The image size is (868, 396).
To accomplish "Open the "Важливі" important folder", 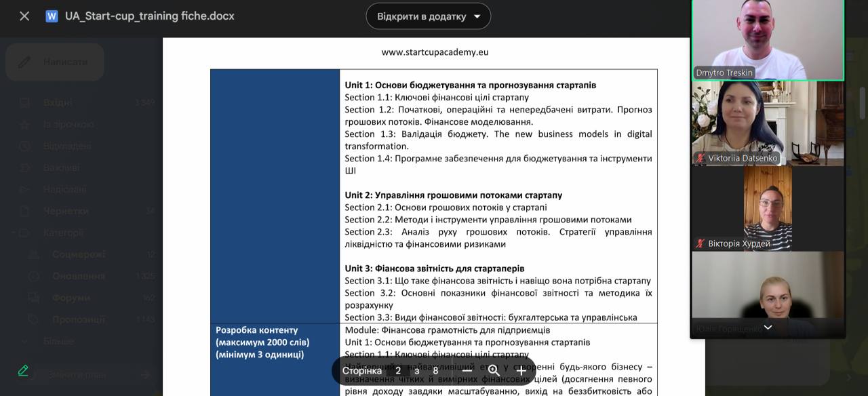I will [x=62, y=167].
